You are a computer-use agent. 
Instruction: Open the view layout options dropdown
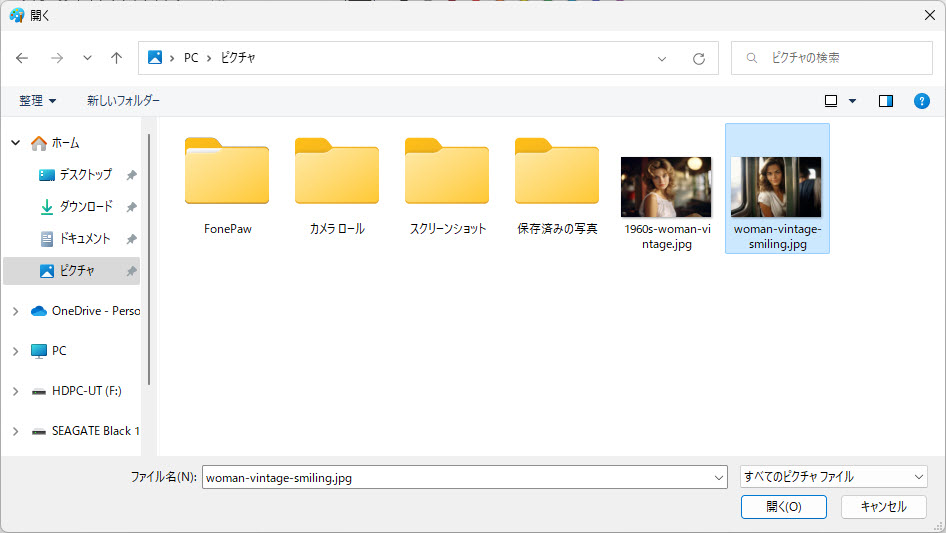point(852,101)
